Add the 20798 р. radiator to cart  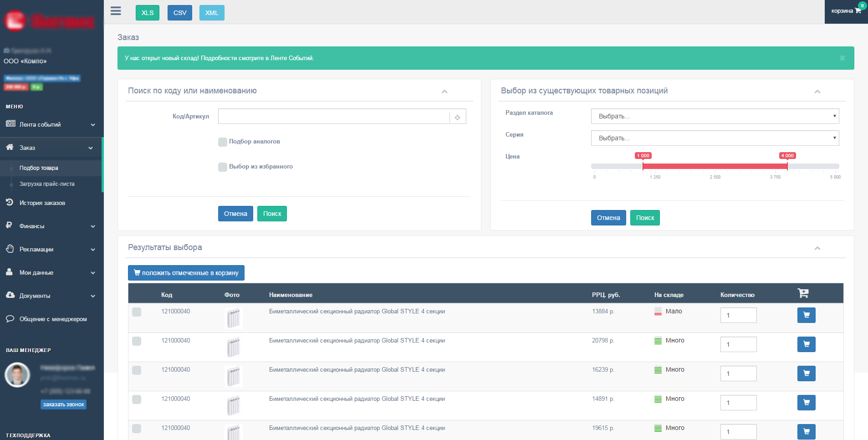click(x=806, y=344)
